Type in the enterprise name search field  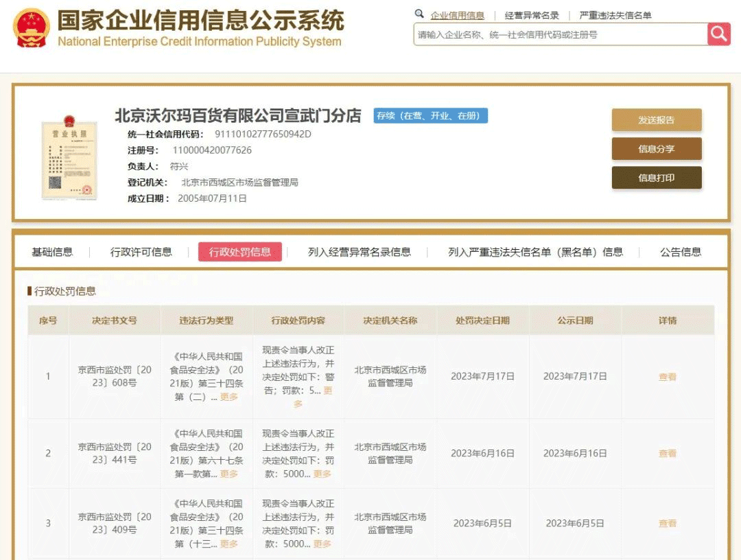click(559, 34)
